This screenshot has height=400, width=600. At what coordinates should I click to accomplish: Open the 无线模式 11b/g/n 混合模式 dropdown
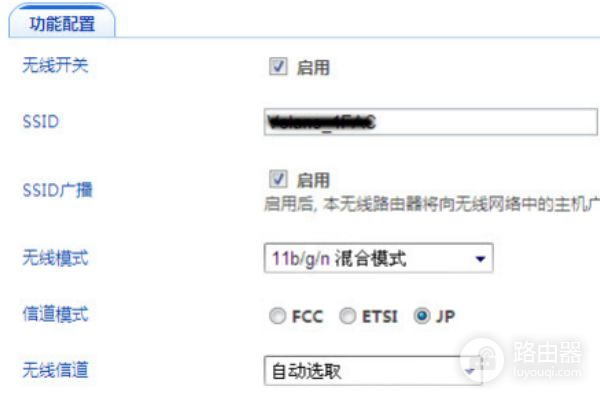[x=378, y=258]
